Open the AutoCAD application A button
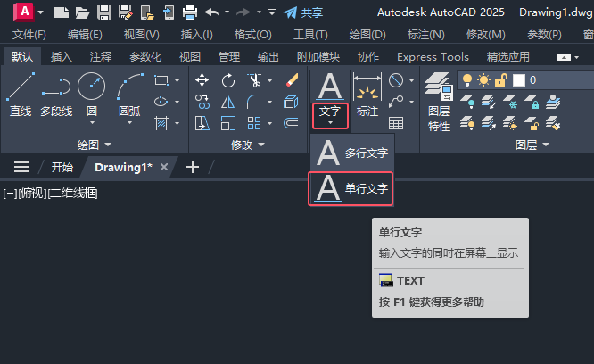This screenshot has height=364, width=594. click(23, 12)
